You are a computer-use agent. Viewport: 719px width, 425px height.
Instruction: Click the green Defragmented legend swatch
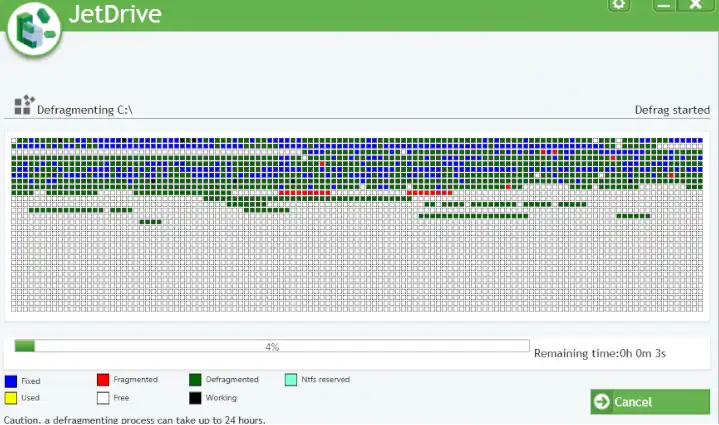tap(195, 380)
